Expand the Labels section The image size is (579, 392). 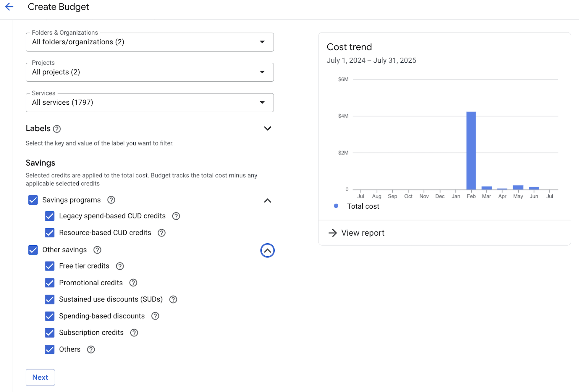pyautogui.click(x=267, y=128)
